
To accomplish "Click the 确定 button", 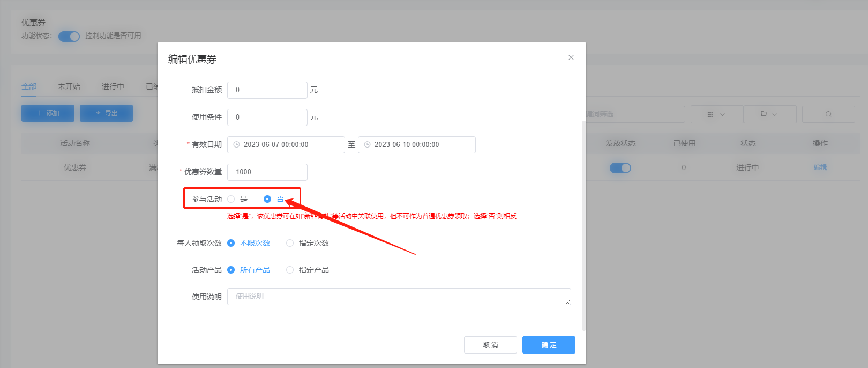I will click(549, 345).
